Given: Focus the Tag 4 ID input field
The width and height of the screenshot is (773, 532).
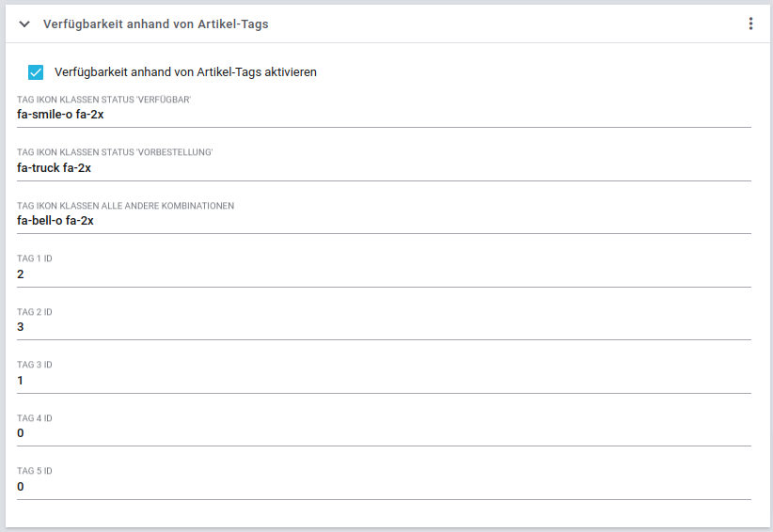Looking at the screenshot, I should tap(384, 433).
